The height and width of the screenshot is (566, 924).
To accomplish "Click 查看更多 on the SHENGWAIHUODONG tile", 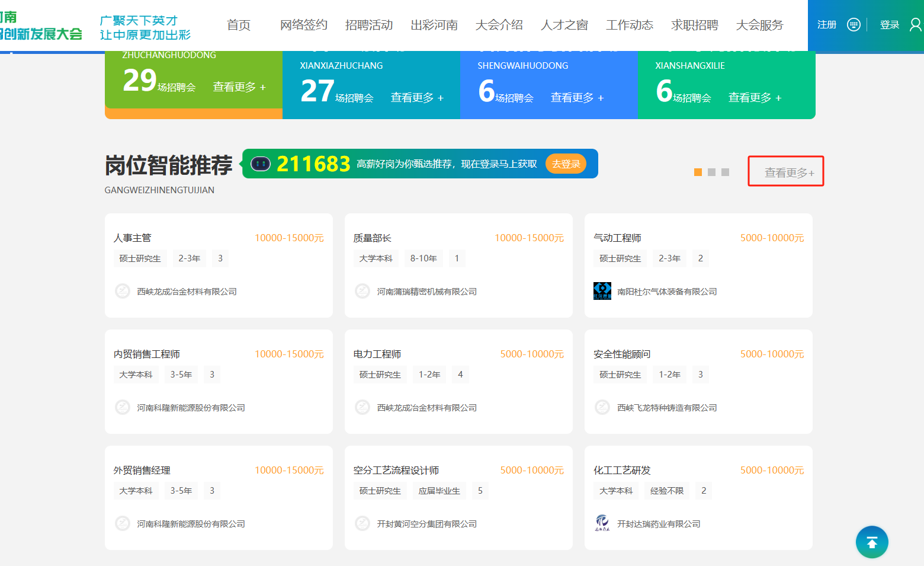I will [577, 98].
